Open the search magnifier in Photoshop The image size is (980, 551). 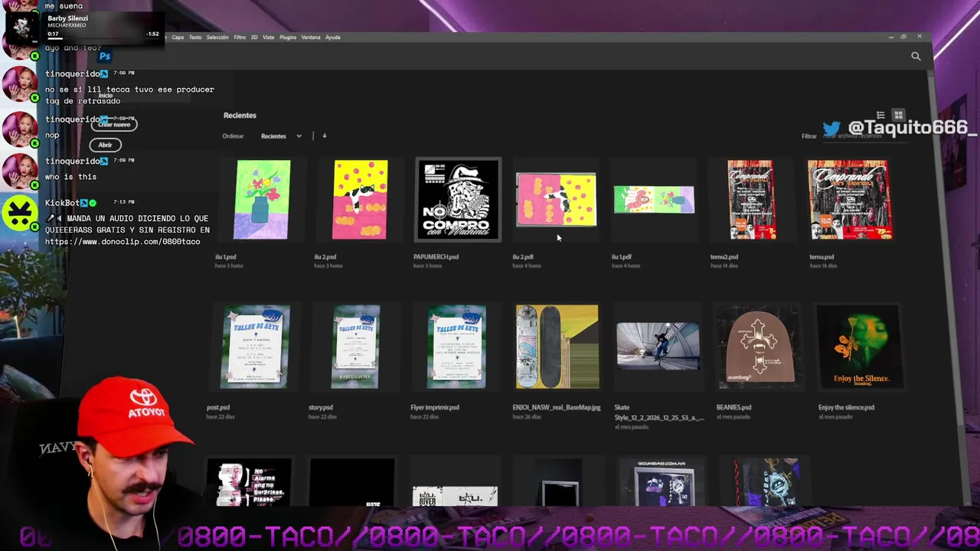[916, 56]
